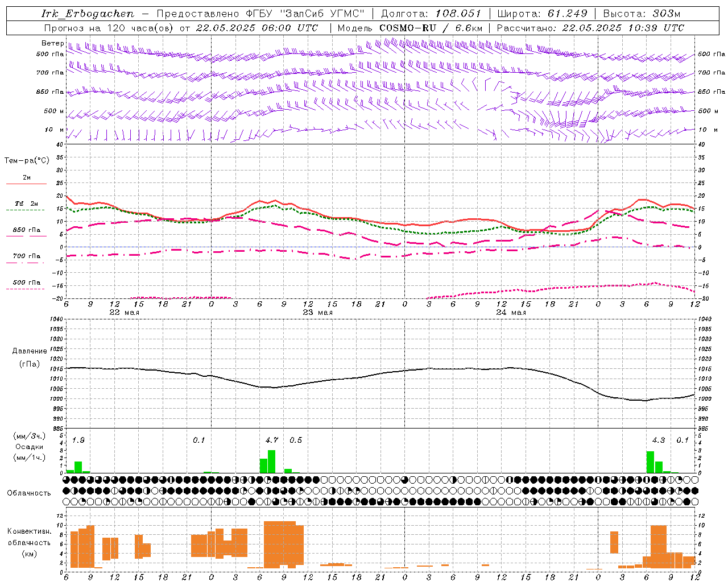Click the Td 2м legend entry
Viewport: 728px width, 582px height.
(27, 203)
